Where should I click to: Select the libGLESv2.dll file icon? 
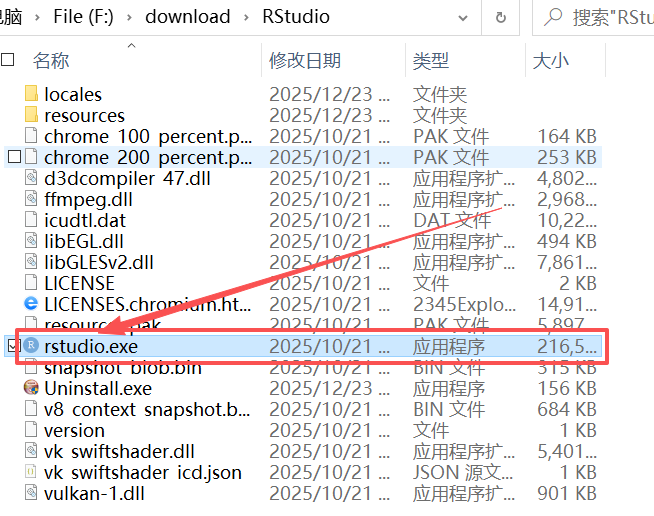coord(31,262)
